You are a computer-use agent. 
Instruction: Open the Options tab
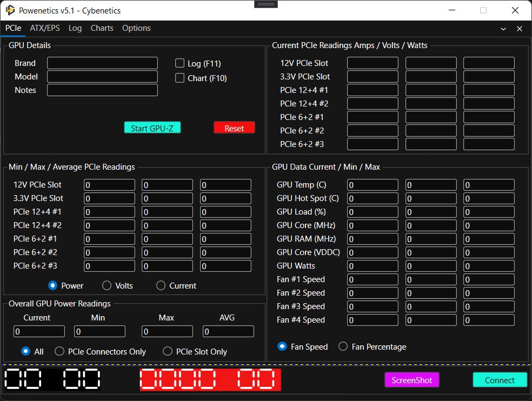click(x=136, y=28)
